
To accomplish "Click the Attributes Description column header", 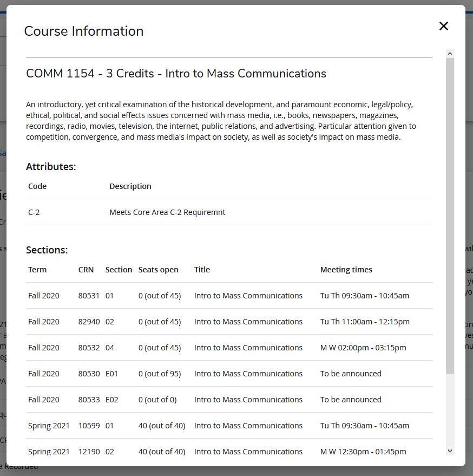I will coord(130,186).
